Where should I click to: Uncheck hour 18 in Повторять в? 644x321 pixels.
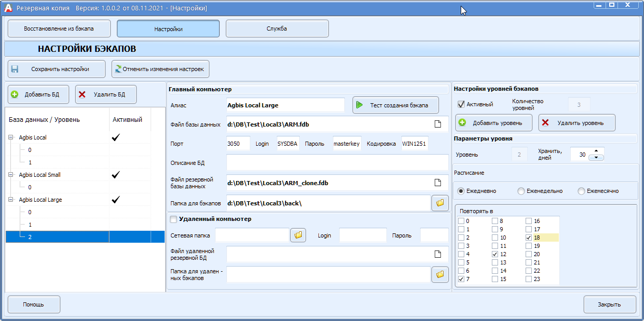pyautogui.click(x=529, y=238)
